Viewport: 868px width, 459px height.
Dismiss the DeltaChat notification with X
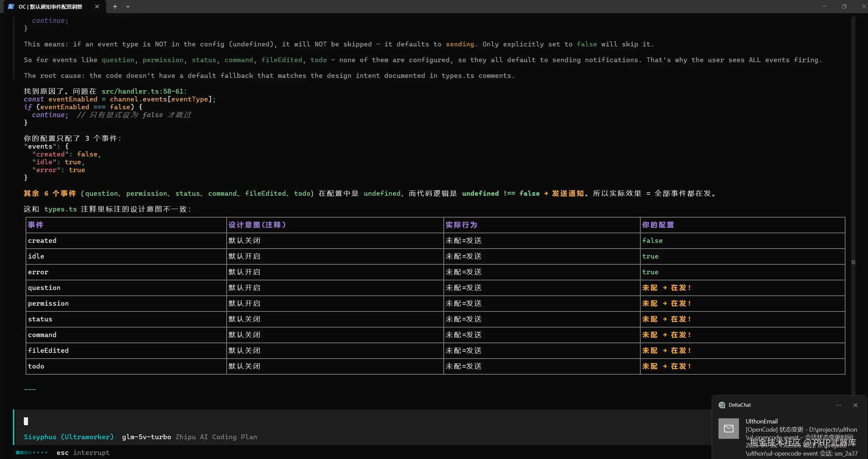(x=855, y=405)
